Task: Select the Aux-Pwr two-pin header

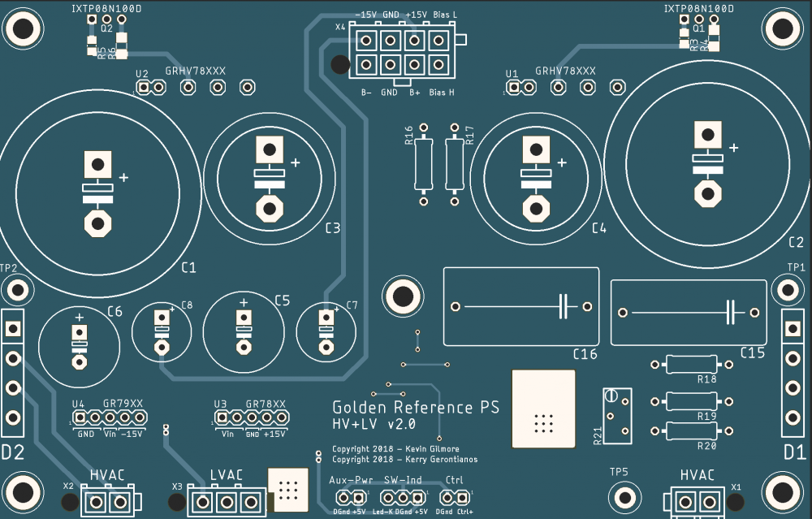Action: (x=351, y=496)
